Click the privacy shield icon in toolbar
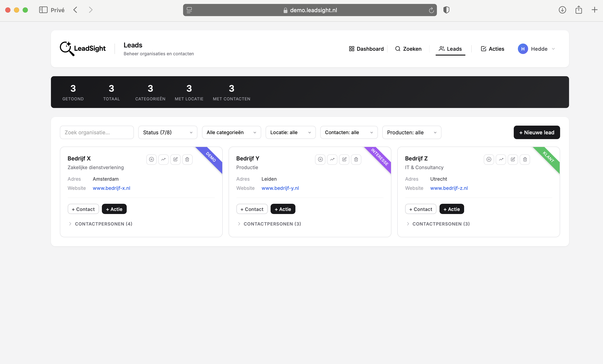The image size is (603, 364). (x=446, y=10)
